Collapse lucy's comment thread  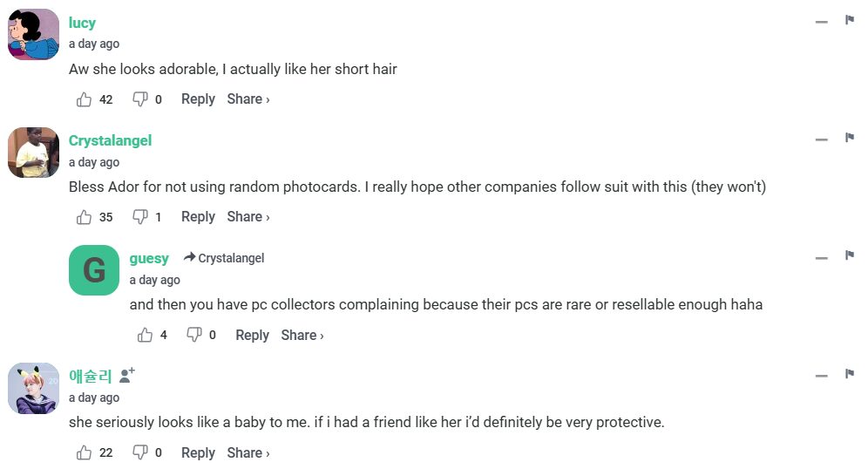pos(821,22)
